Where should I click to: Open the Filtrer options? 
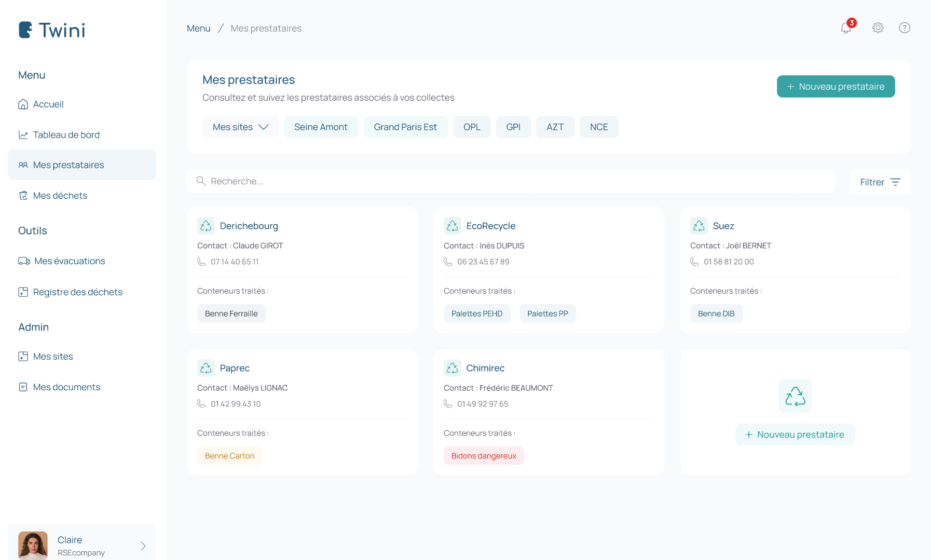click(880, 182)
